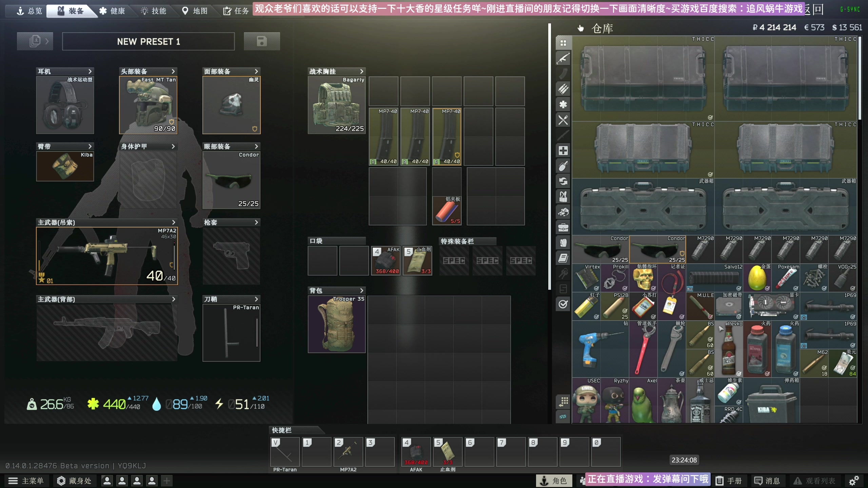Select the Trooper 35 backpack item
This screenshot has width=868, height=488.
337,324
